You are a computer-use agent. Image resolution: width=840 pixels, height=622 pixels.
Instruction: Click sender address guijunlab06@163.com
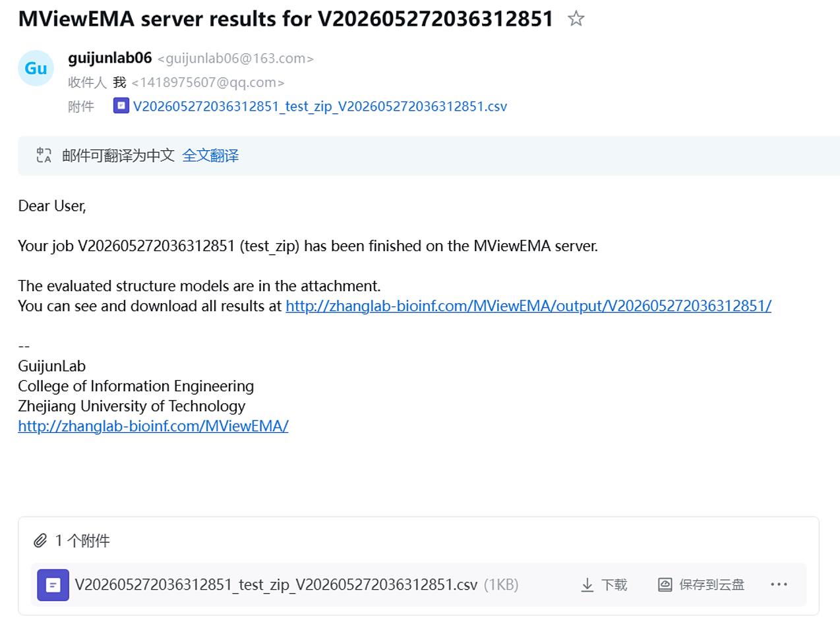tap(235, 59)
